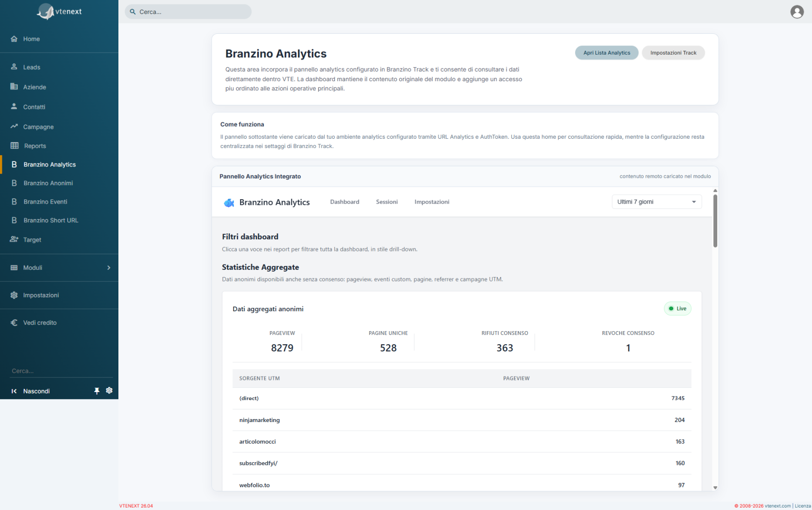Viewport: 812px width, 510px height.
Task: Click the Target people icon
Action: tap(14, 239)
